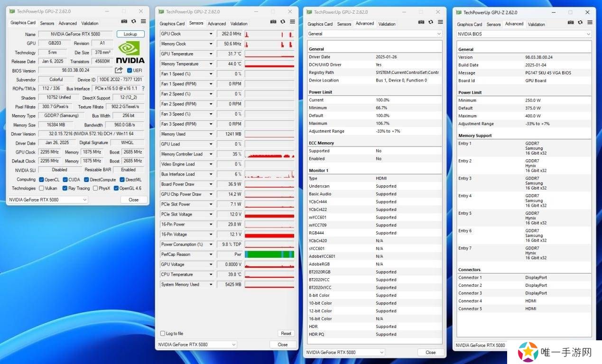
Task: Click the Bus Interface question mark icon
Action: point(143,89)
